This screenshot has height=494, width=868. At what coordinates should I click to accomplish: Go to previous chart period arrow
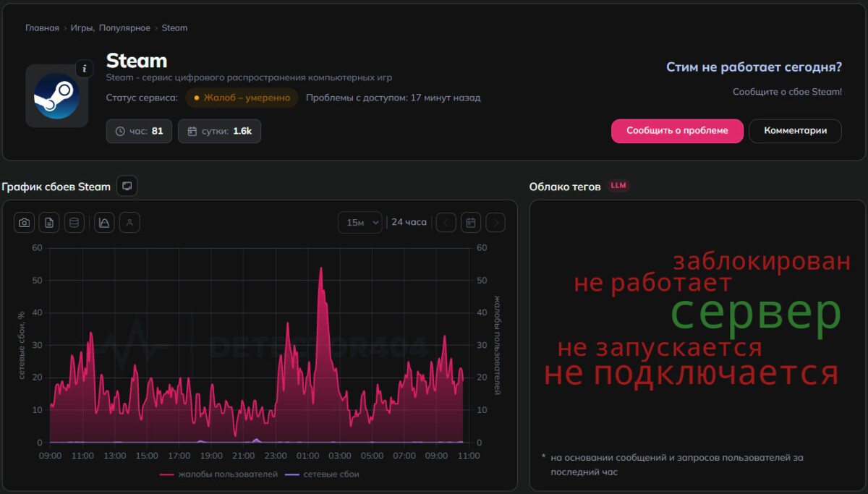point(446,223)
